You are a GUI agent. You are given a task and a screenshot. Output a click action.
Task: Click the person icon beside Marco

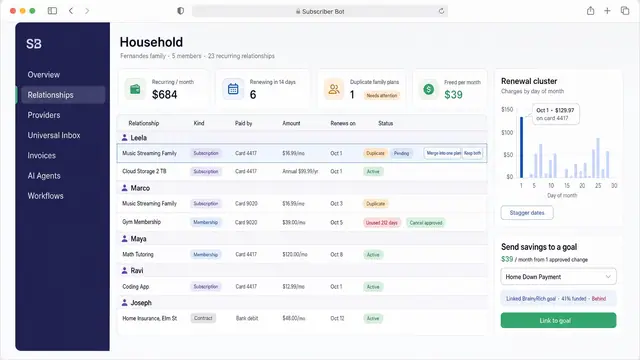[124, 188]
